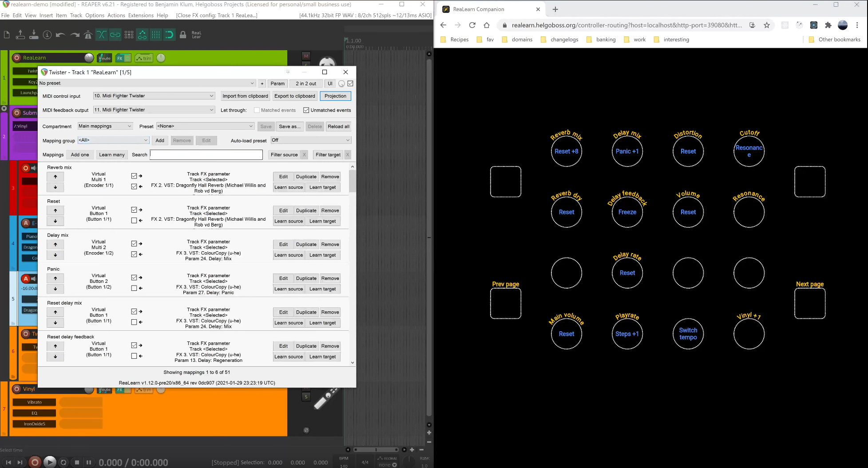868x468 pixels.
Task: Click Learn many in the mappings panel
Action: pyautogui.click(x=111, y=155)
